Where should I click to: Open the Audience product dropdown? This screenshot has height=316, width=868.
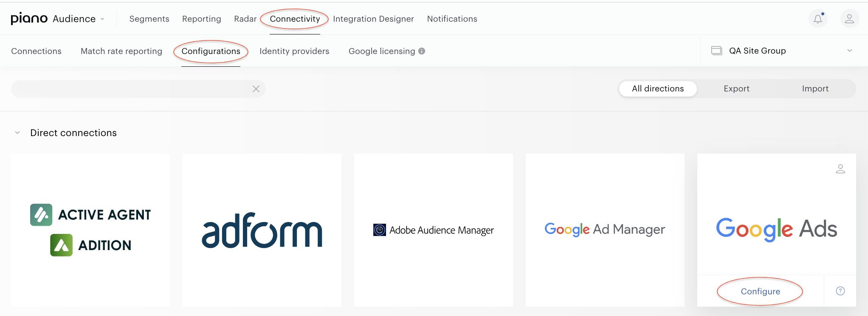pos(79,19)
